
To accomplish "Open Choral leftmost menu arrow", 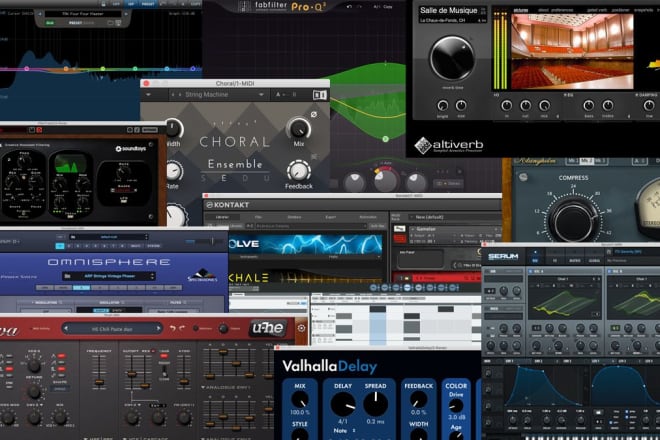I will click(148, 95).
